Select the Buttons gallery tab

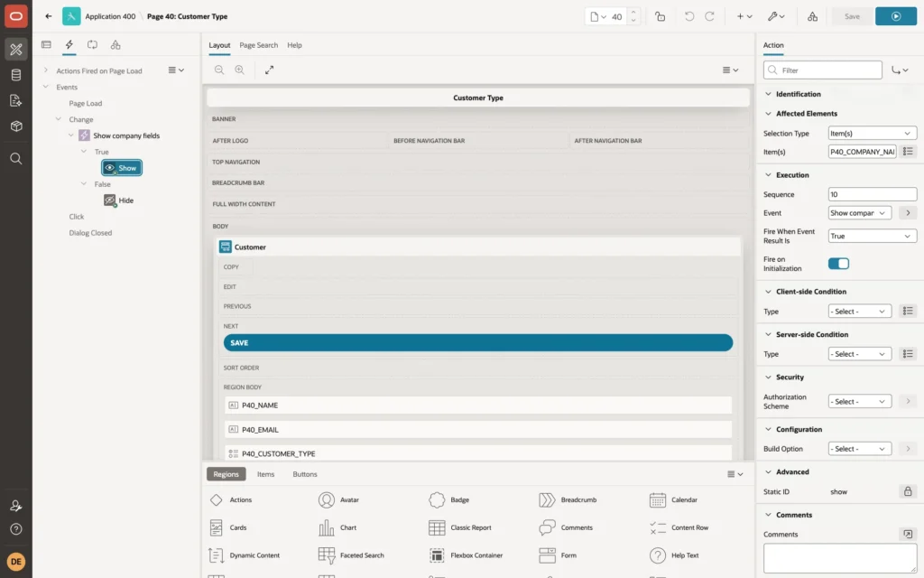(x=305, y=474)
